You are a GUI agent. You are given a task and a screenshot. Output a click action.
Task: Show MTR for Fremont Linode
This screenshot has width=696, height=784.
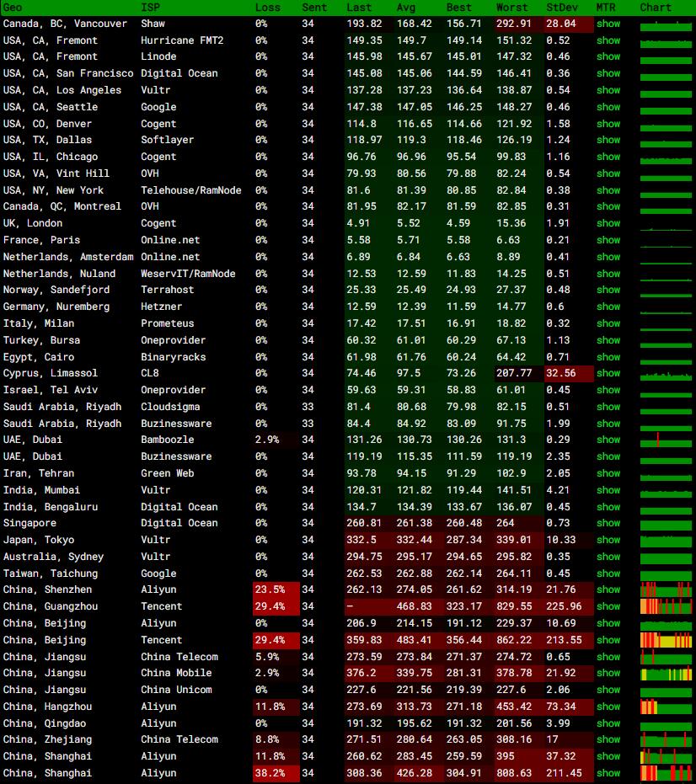[x=608, y=56]
